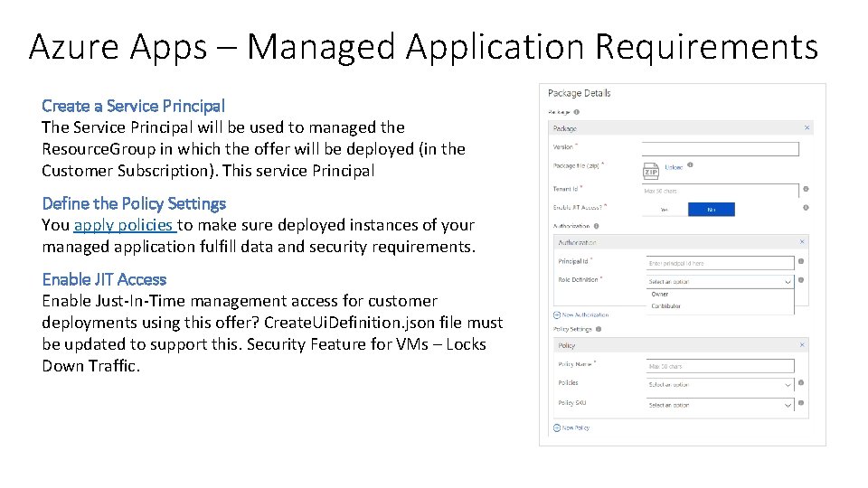868x488 pixels.
Task: Remove the Authorization section with its X
Action: pyautogui.click(x=802, y=242)
